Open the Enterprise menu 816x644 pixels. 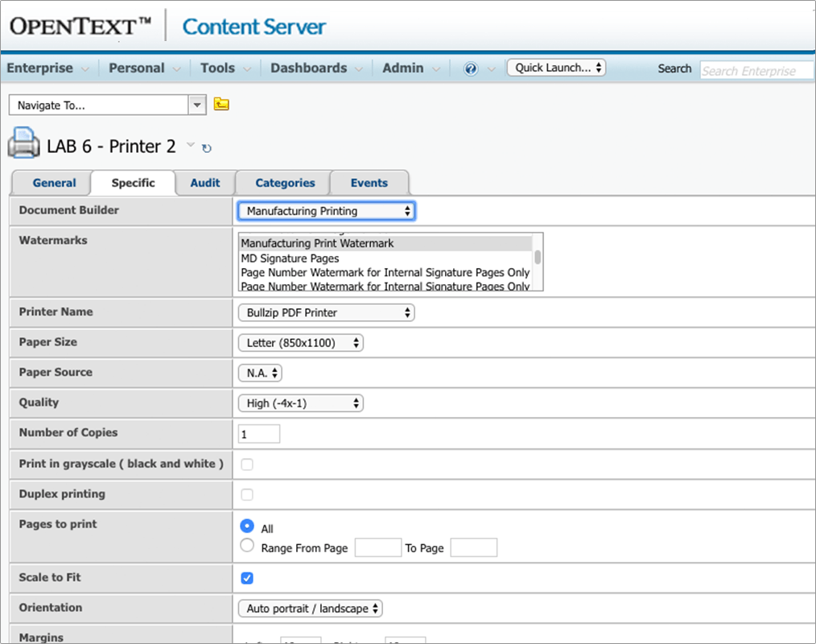[47, 68]
